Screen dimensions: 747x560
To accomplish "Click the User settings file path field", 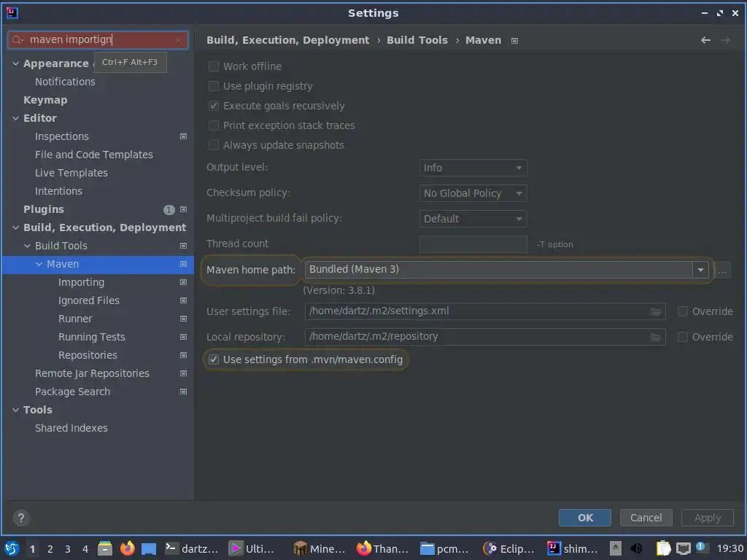I will [485, 311].
